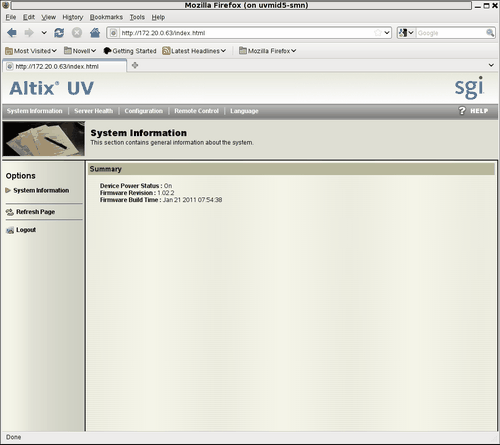Open the Language navigation tab
The image size is (500, 445).
pyautogui.click(x=244, y=111)
